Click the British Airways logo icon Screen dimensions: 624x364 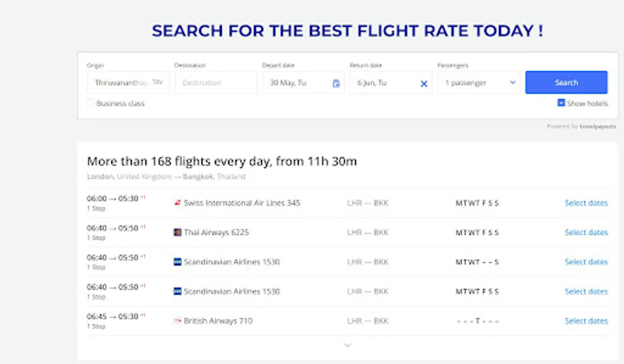pyautogui.click(x=177, y=321)
